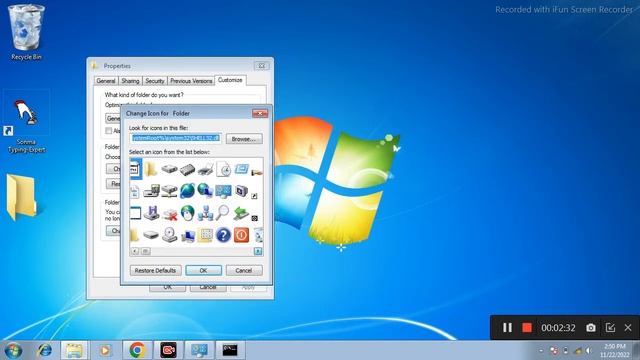Screen dimensions: 640x360
Task: Click the volume speaker tray icon
Action: point(588,350)
